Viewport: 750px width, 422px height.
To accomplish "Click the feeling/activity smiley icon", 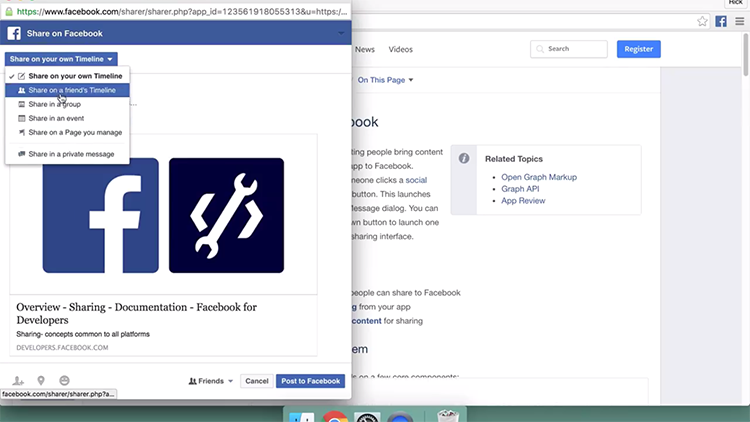I will [64, 380].
